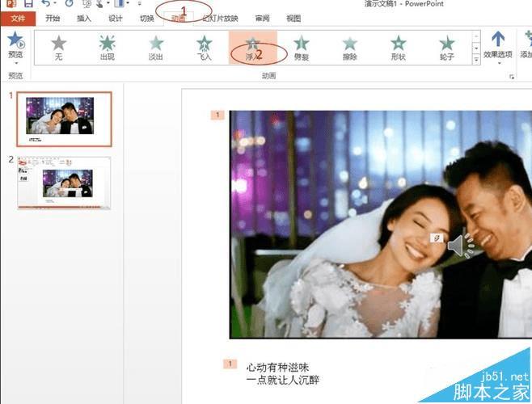Click the text 一点就让人沉醉

pyautogui.click(x=283, y=380)
